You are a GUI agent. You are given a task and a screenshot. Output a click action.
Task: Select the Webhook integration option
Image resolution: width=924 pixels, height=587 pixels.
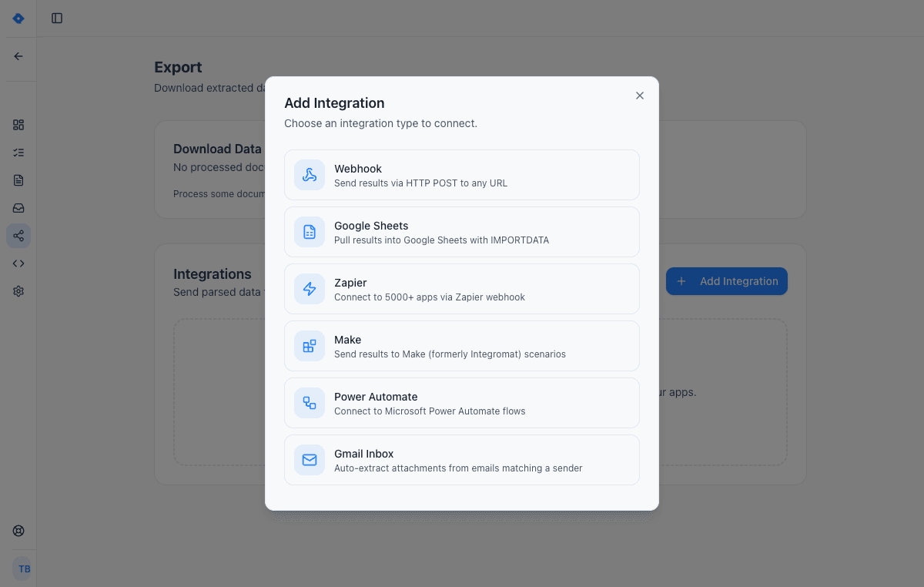[461, 175]
